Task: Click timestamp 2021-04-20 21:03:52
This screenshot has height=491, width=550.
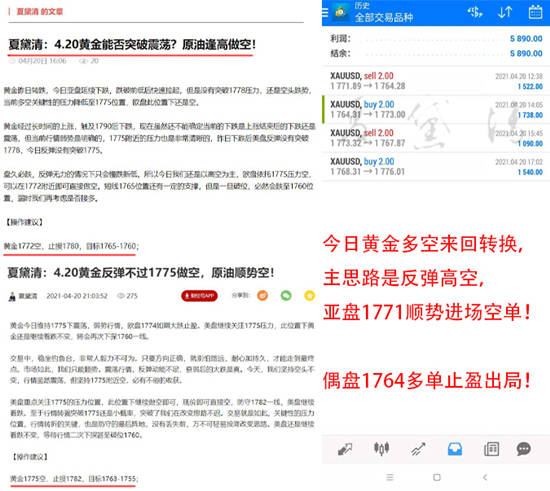Action: click(x=77, y=296)
